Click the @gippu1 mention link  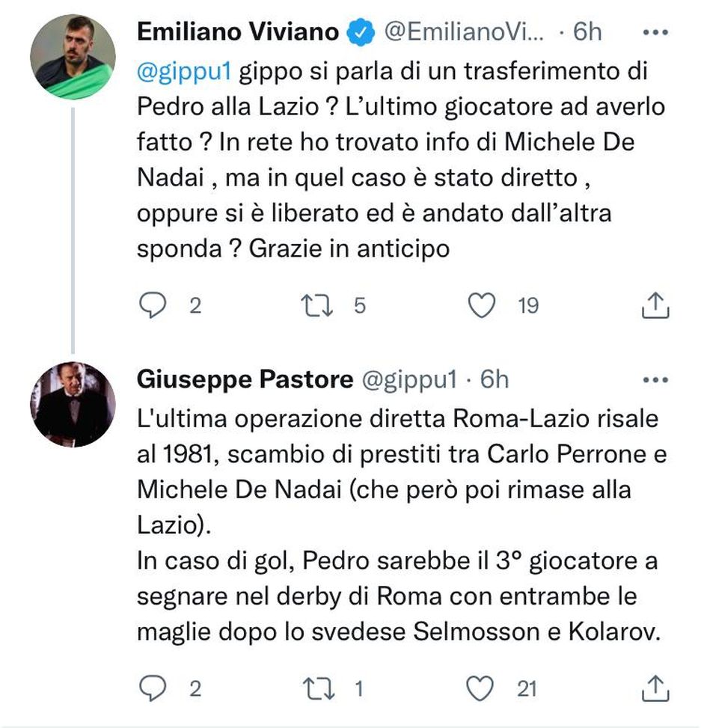pyautogui.click(x=186, y=72)
